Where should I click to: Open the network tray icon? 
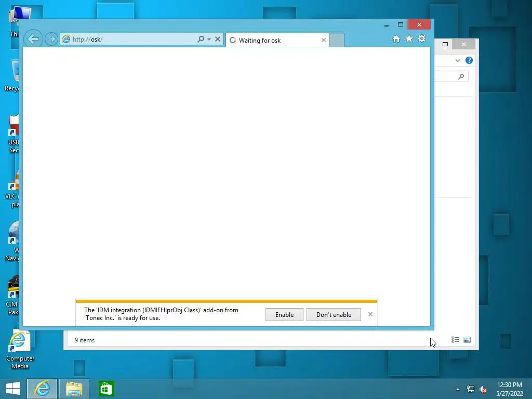tap(471, 389)
